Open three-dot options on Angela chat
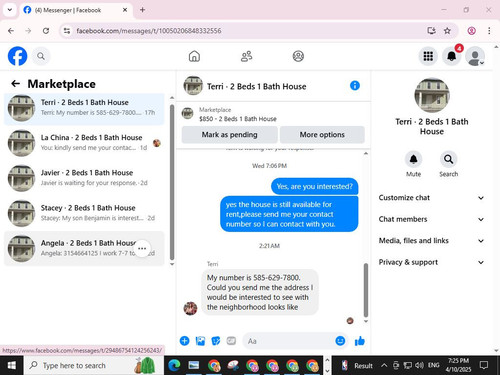The height and width of the screenshot is (375, 500). (142, 248)
